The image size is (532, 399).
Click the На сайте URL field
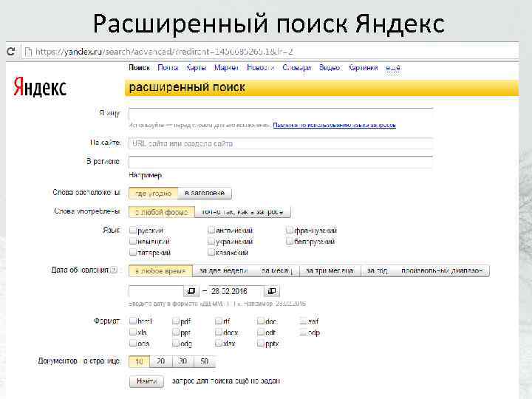click(281, 143)
